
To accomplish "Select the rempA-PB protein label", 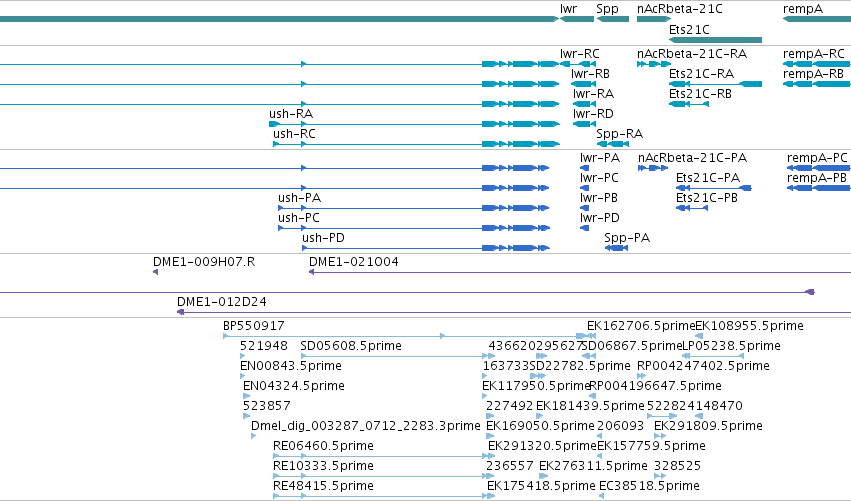I will (x=817, y=179).
